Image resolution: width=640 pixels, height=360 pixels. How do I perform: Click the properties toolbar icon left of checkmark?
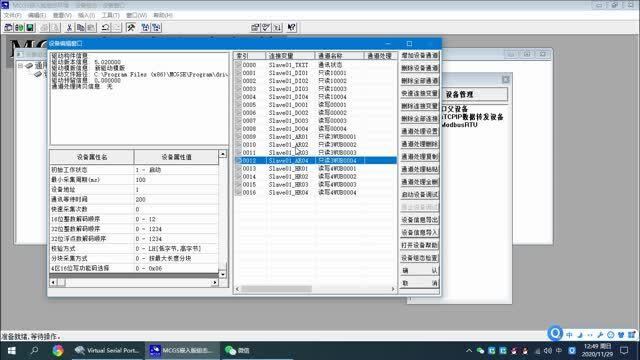click(x=255, y=27)
